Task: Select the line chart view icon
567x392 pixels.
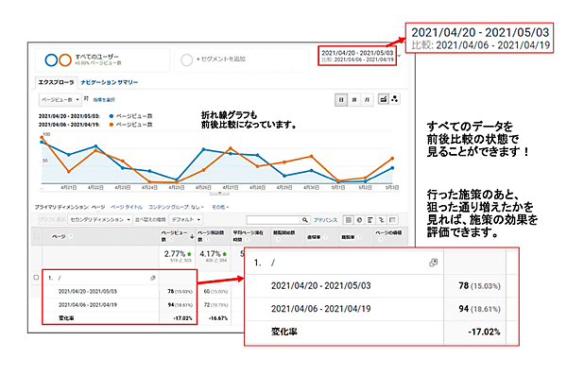Action: tap(383, 97)
